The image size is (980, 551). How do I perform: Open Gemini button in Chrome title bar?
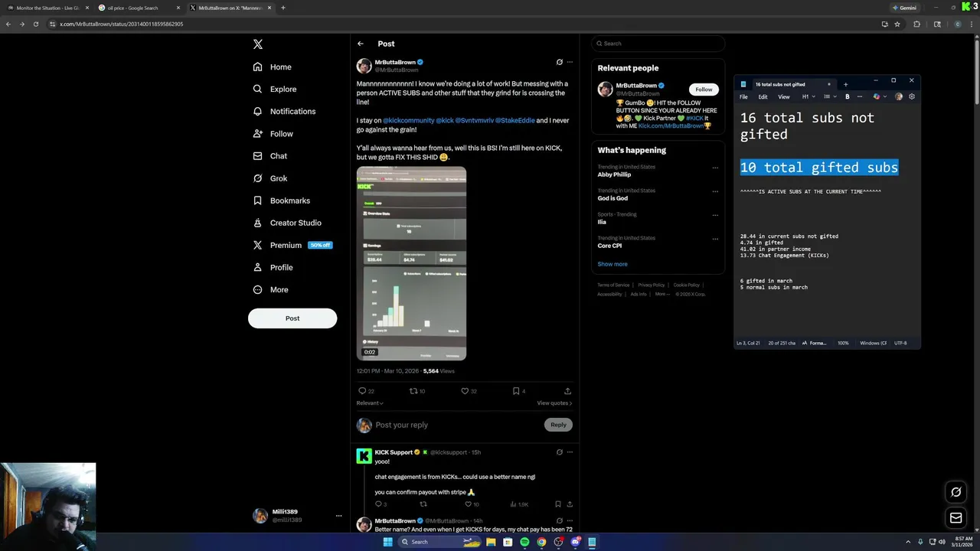(x=904, y=8)
